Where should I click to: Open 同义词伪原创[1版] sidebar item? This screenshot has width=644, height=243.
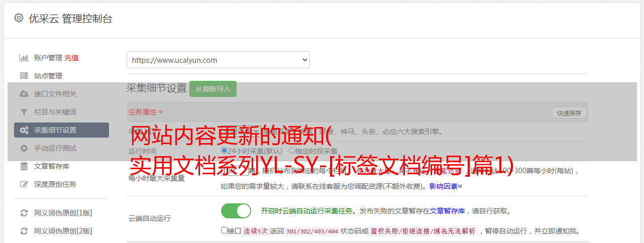tap(63, 213)
